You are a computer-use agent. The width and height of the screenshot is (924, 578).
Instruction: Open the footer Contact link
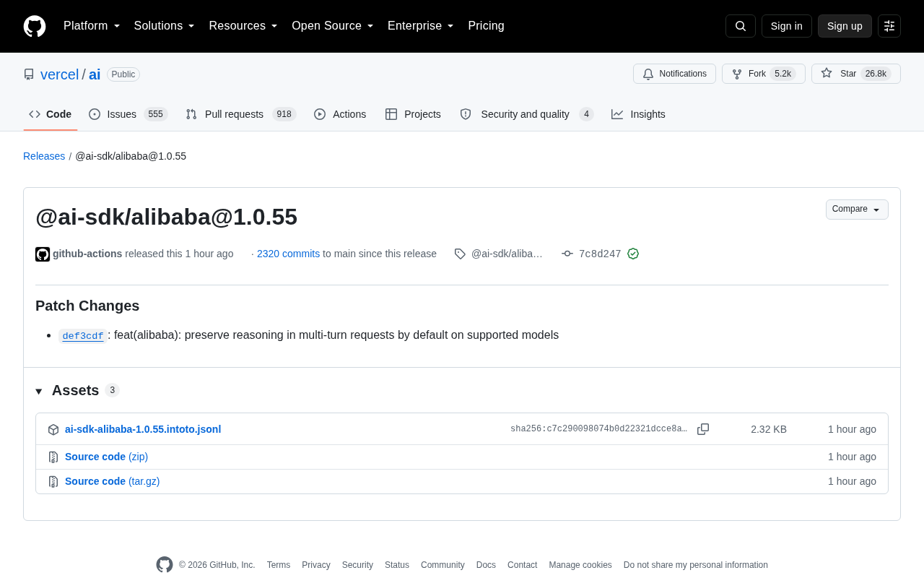[x=522, y=565]
